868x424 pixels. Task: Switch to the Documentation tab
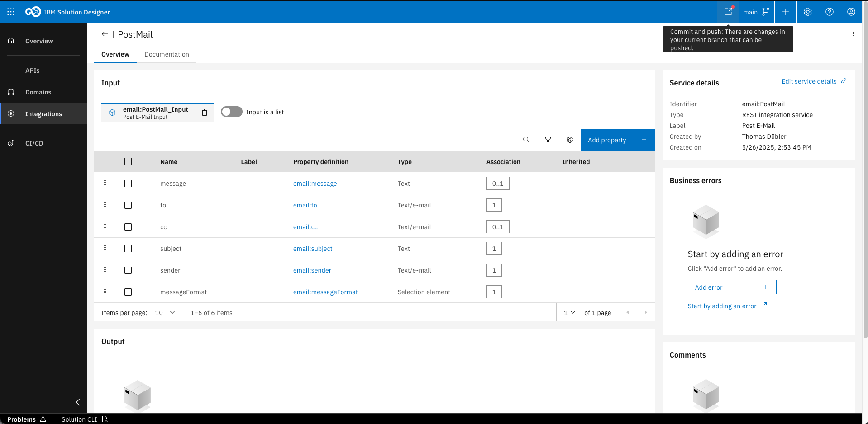(167, 54)
